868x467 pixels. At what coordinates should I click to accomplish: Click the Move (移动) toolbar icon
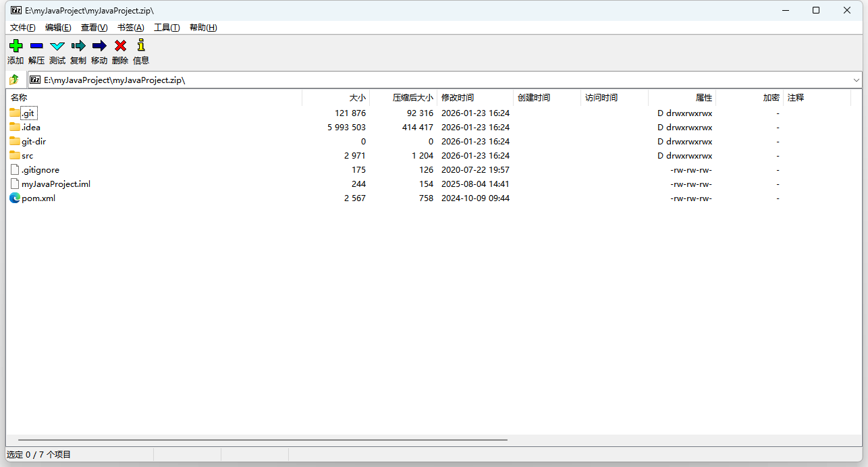pyautogui.click(x=99, y=46)
